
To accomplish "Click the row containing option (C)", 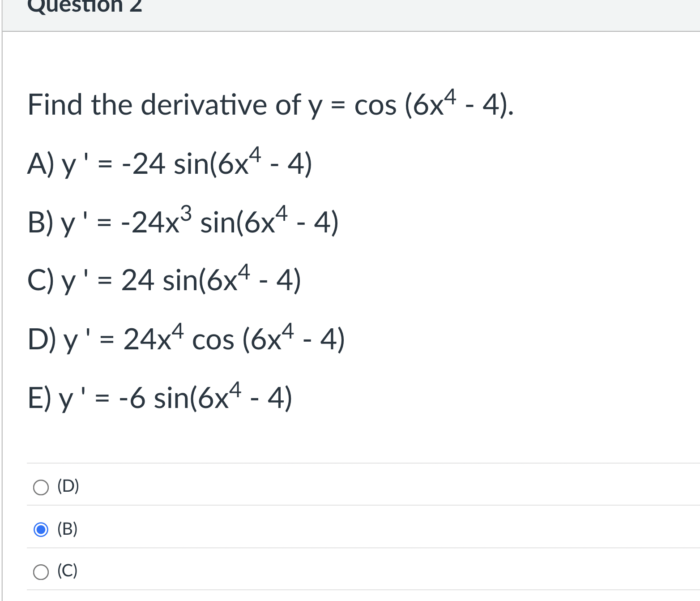I will point(313,571).
